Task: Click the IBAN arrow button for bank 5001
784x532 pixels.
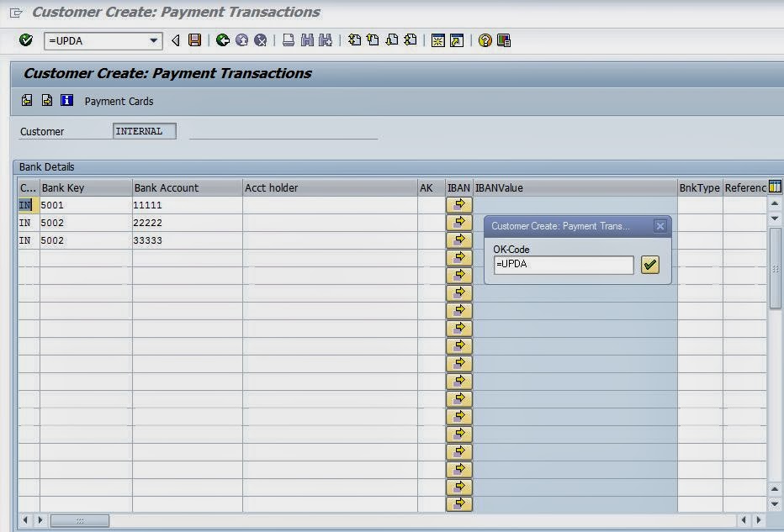Action: click(x=458, y=204)
